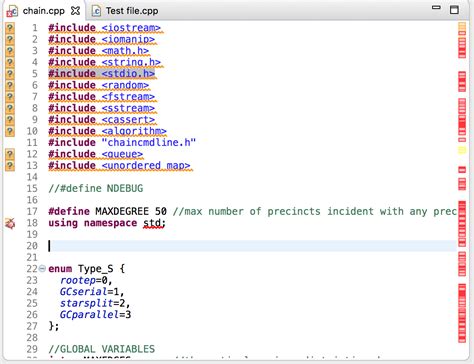The image size is (474, 364).
Task: Click the text <math.h> on line 3
Action: click(x=125, y=51)
